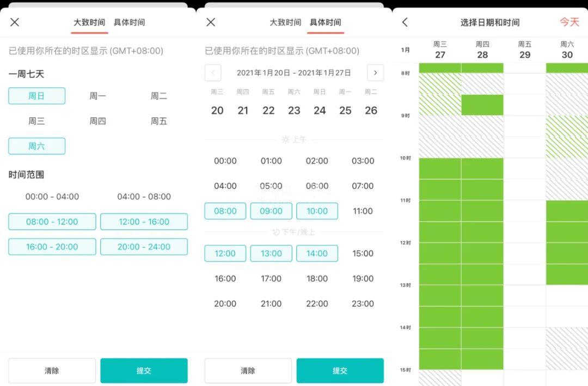The width and height of the screenshot is (588, 386).
Task: Pick date 26 (周二) in the week row
Action: click(371, 111)
